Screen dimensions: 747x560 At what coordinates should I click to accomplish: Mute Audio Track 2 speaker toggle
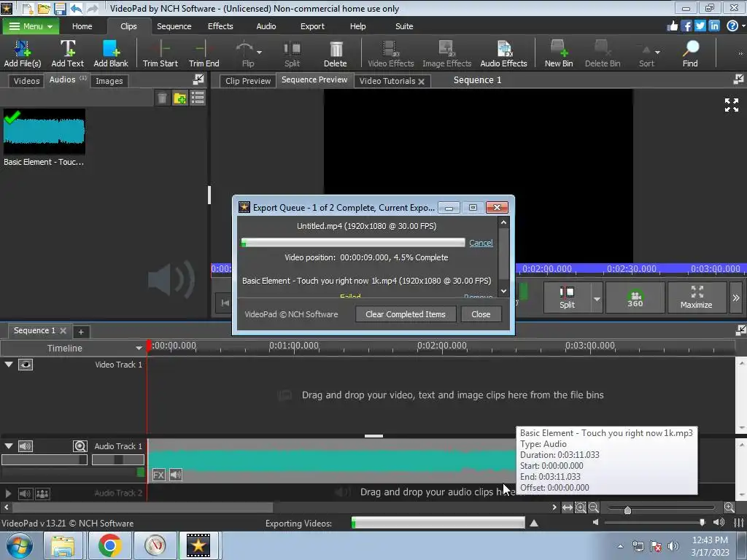25,494
